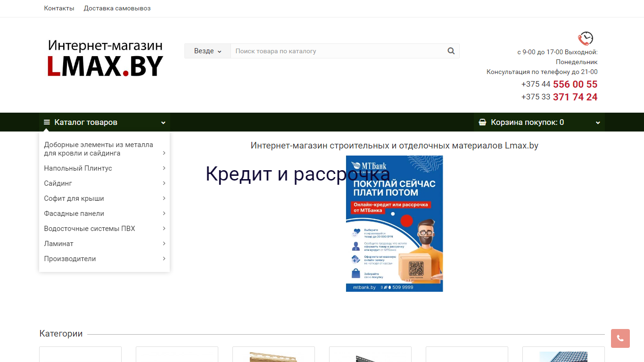The height and width of the screenshot is (362, 644).
Task: Click the Категории section heading
Action: click(x=61, y=334)
